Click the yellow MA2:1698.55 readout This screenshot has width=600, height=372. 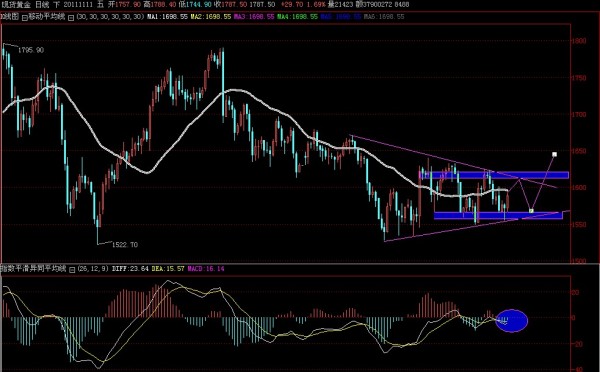pyautogui.click(x=211, y=17)
